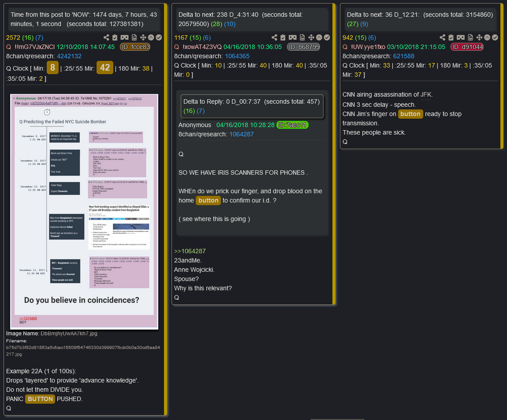This screenshot has width=507, height=420.
Task: Click the share icon on post 2572
Action: (x=106, y=37)
